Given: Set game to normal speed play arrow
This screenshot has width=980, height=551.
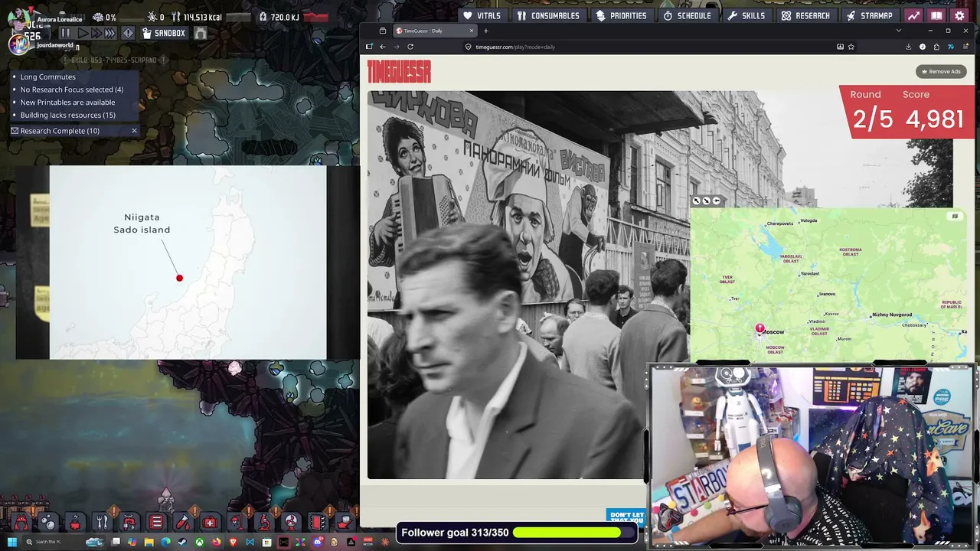Looking at the screenshot, I should coord(83,33).
